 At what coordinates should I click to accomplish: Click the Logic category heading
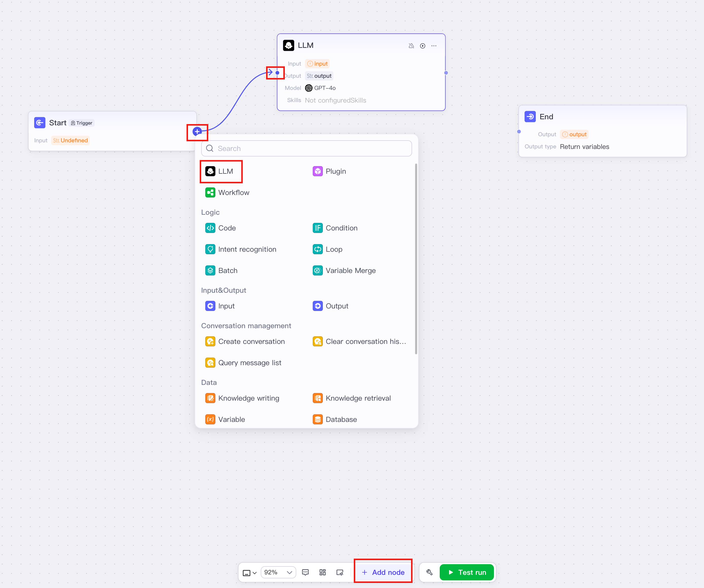click(x=210, y=212)
